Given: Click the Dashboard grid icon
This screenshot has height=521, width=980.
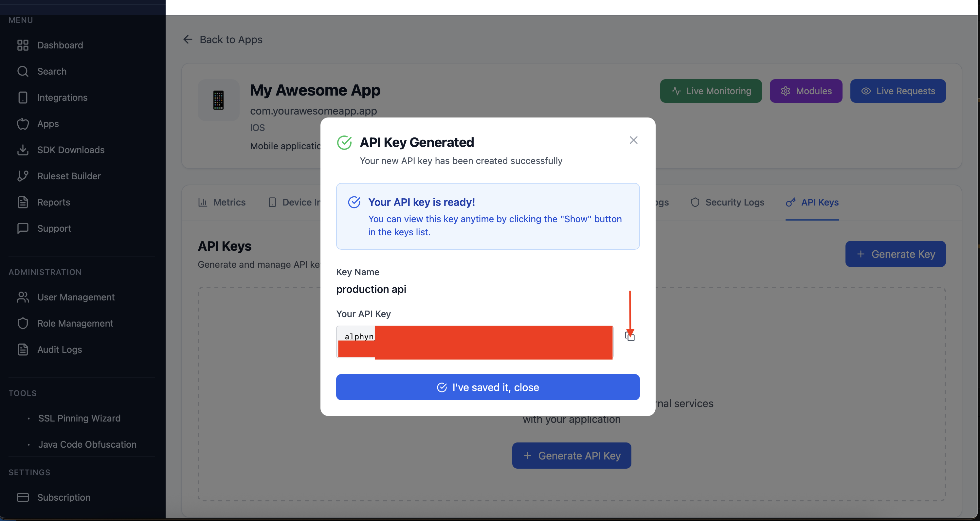Looking at the screenshot, I should [23, 45].
